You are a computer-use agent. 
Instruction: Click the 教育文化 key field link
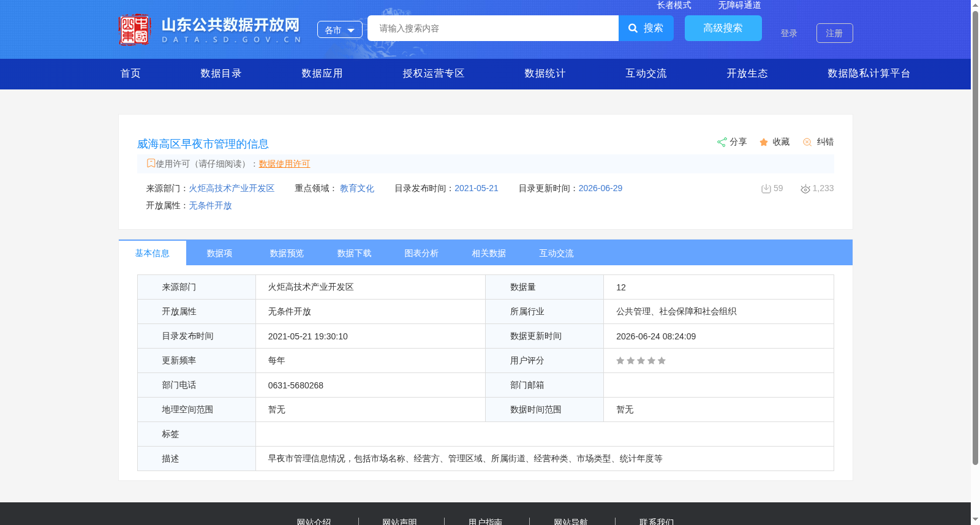357,188
